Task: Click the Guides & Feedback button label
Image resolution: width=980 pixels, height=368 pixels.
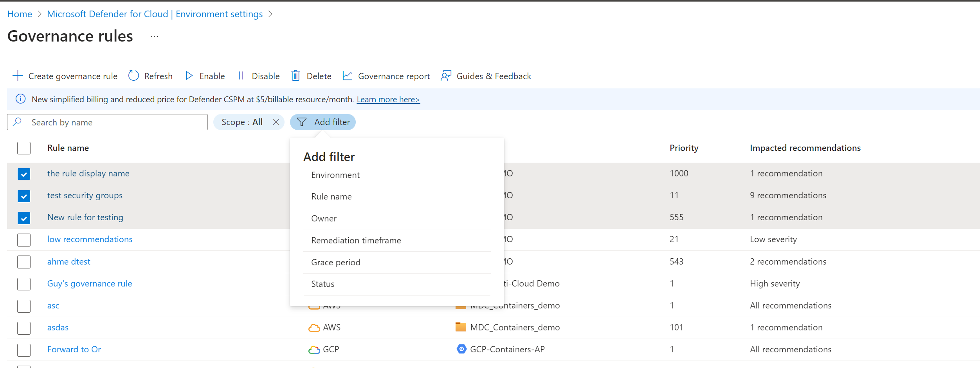Action: pos(494,76)
